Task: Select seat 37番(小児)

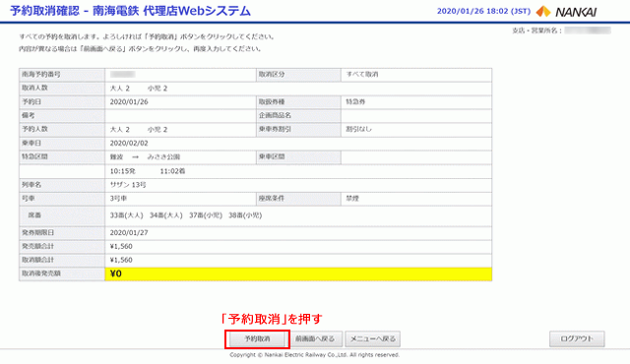Action: tap(206, 215)
